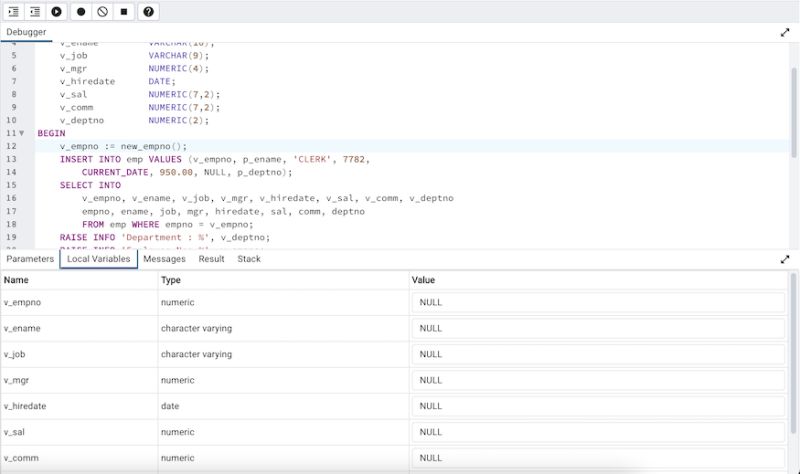Edit the value field for v_hiredate
The width and height of the screenshot is (800, 474).
598,406
